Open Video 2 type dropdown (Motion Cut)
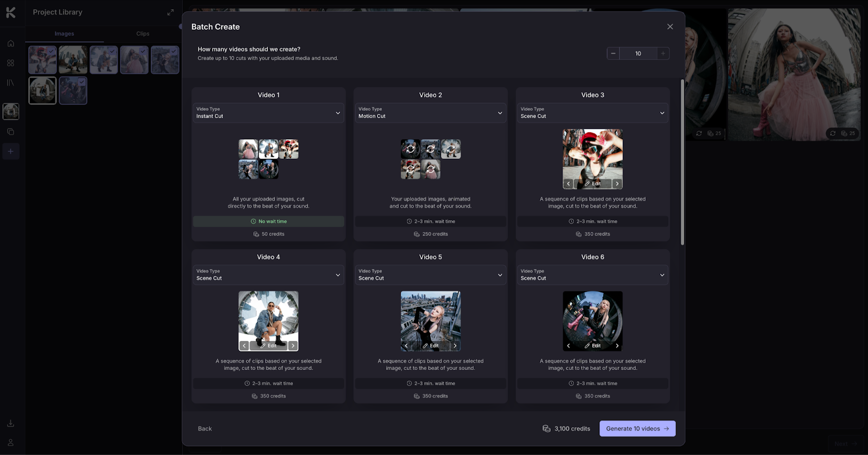Viewport: 868px width, 455px height. 431,113
